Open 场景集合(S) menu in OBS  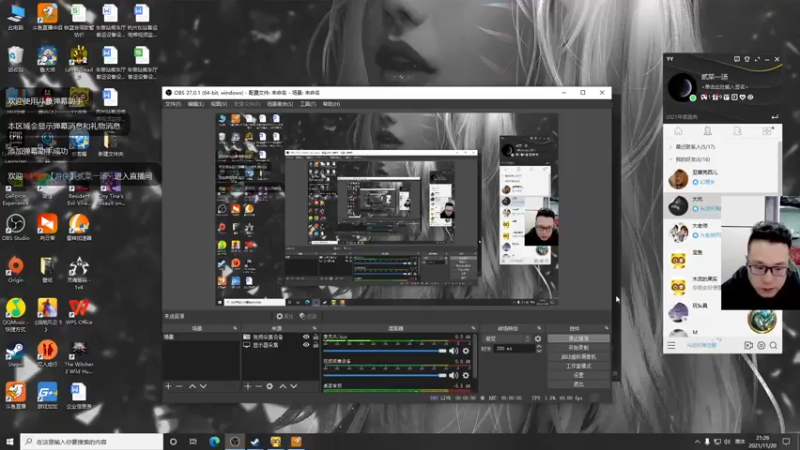[x=280, y=104]
